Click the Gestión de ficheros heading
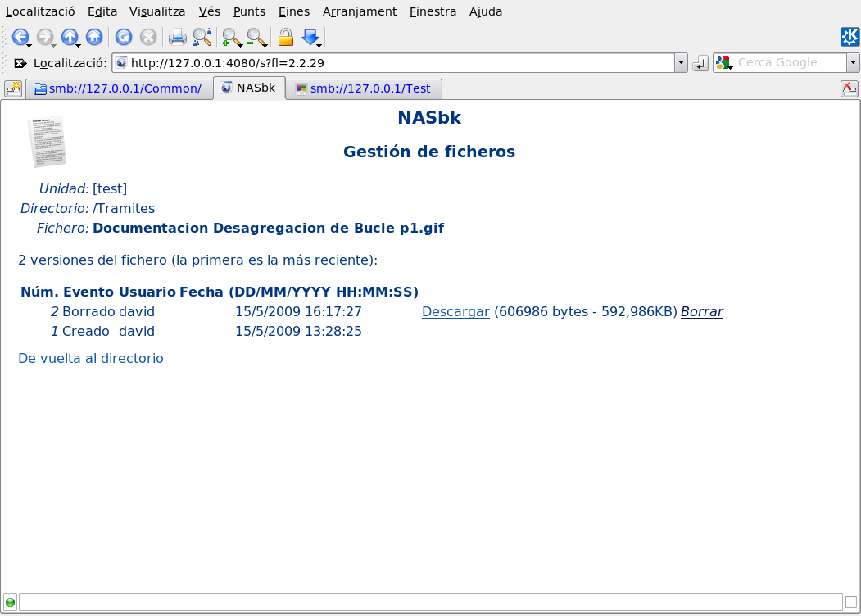The image size is (861, 616). coord(429,152)
